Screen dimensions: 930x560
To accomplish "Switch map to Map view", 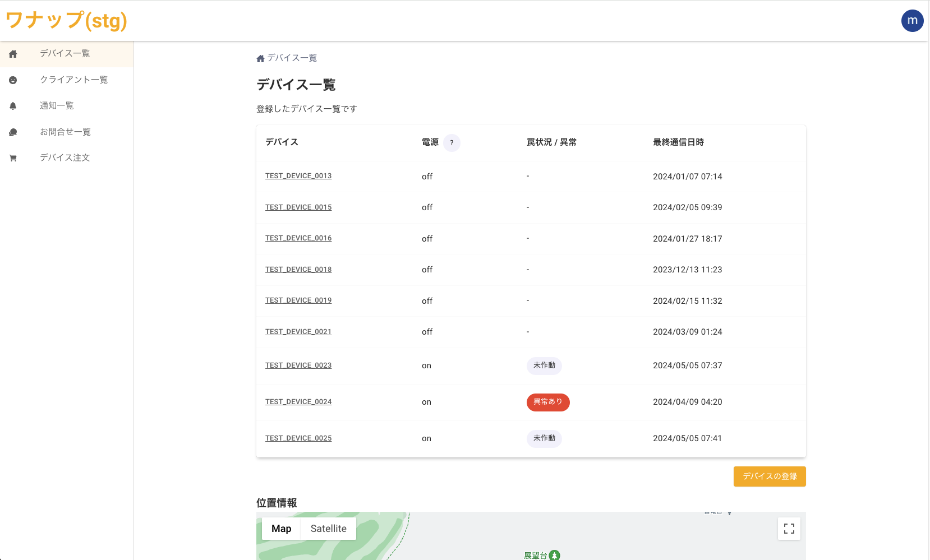I will coord(282,529).
